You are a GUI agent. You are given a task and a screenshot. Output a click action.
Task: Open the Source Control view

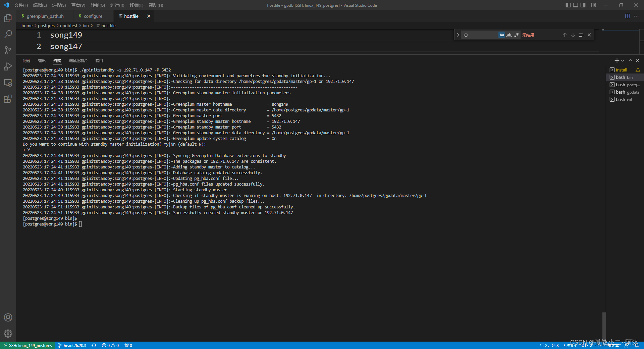(8, 50)
